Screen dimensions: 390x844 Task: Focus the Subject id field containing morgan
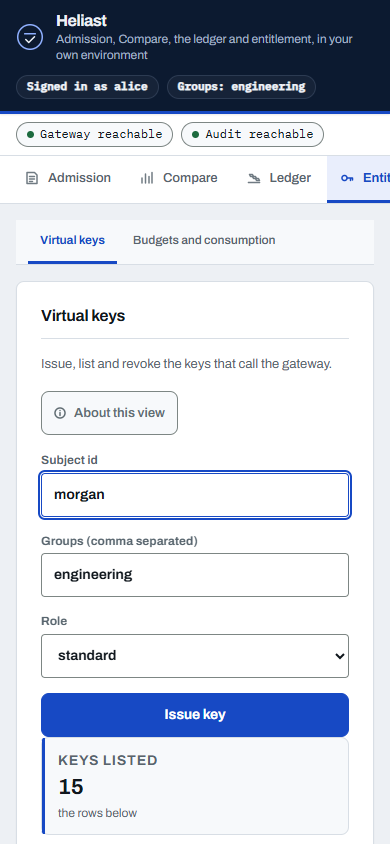coord(195,495)
